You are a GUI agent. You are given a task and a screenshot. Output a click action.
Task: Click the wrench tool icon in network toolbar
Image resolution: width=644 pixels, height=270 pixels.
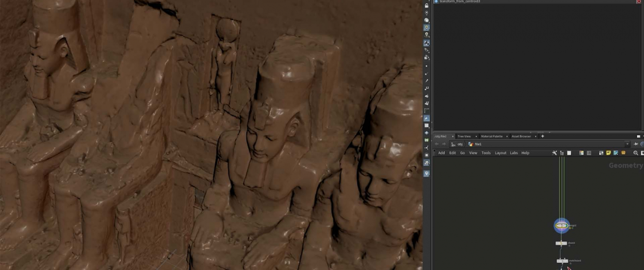(x=554, y=153)
